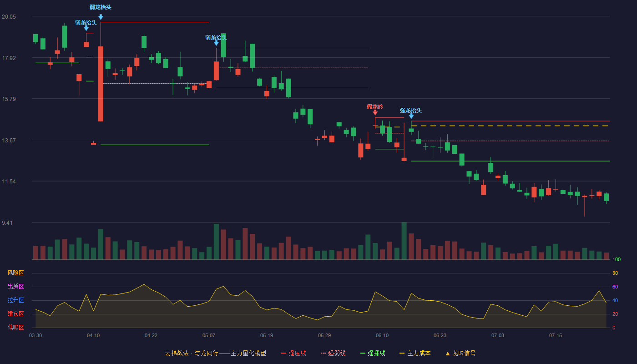The image size is (637, 364).
Task: Click the 强龙抬头 blue arrow marker
Action: click(x=411, y=116)
